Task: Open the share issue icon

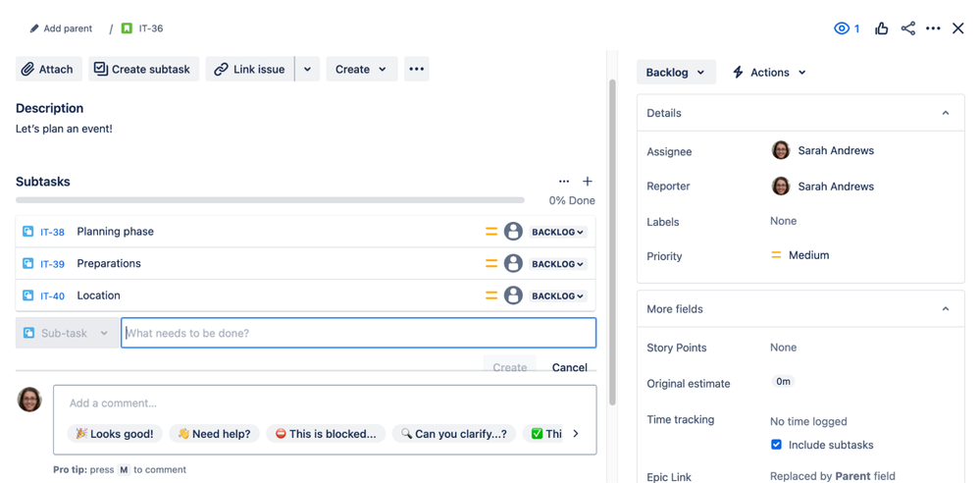Action: [907, 28]
